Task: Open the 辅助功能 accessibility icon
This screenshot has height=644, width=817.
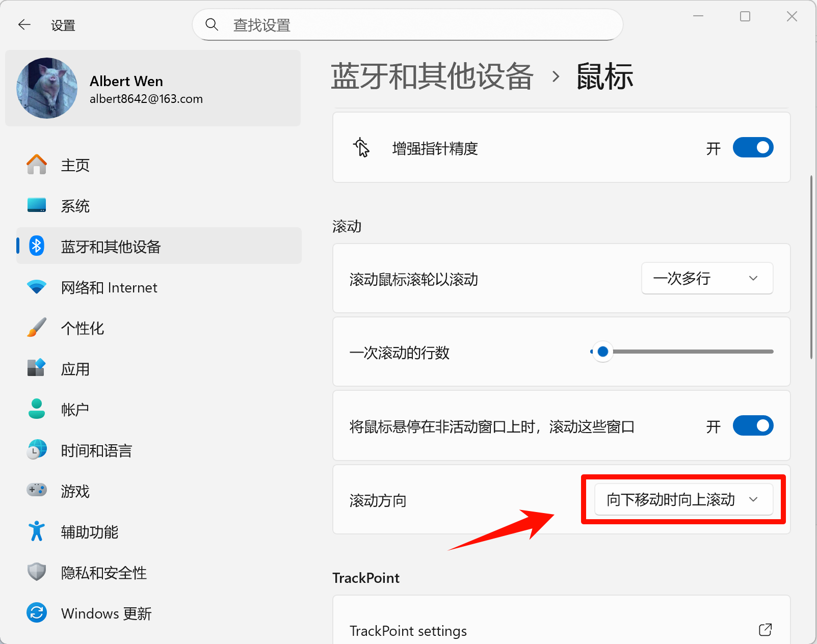Action: point(37,531)
